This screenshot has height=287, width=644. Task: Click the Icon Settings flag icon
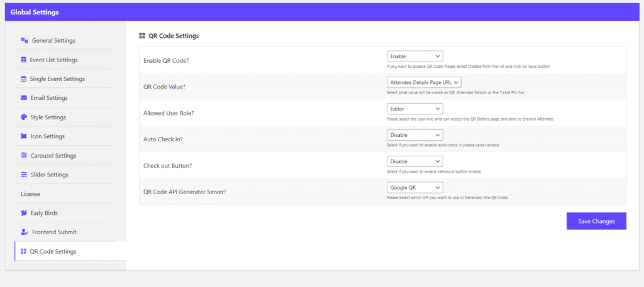point(24,136)
